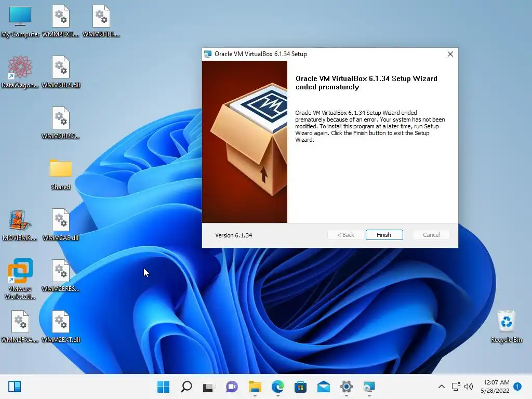The width and height of the screenshot is (532, 399).
Task: Launch Microsoft Edge from taskbar
Action: click(x=278, y=387)
